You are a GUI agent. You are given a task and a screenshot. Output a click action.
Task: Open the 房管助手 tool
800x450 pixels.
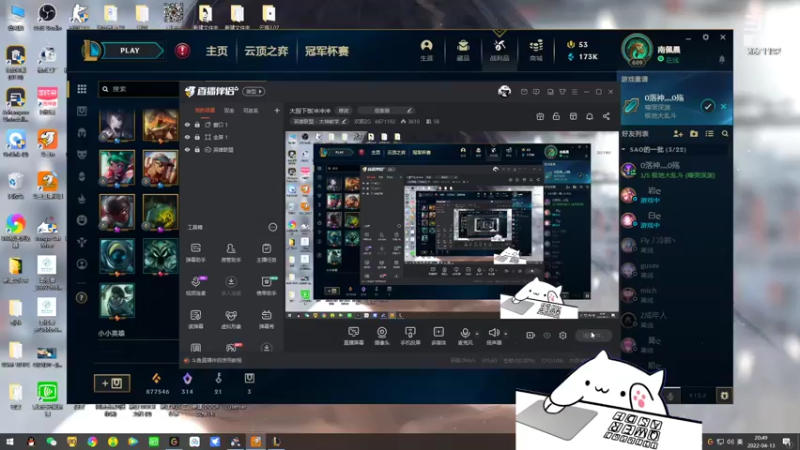pos(231,253)
